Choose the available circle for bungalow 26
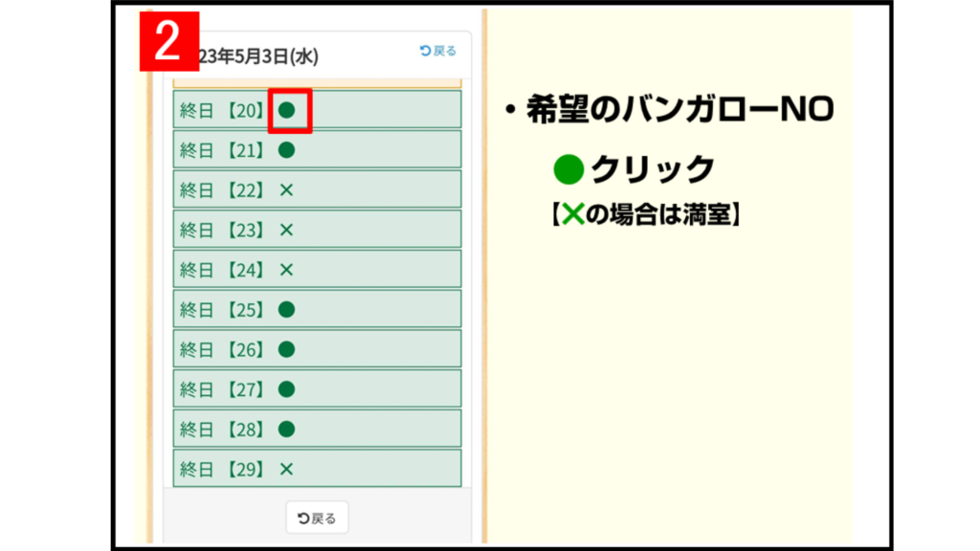This screenshot has height=551, width=980. (x=286, y=350)
